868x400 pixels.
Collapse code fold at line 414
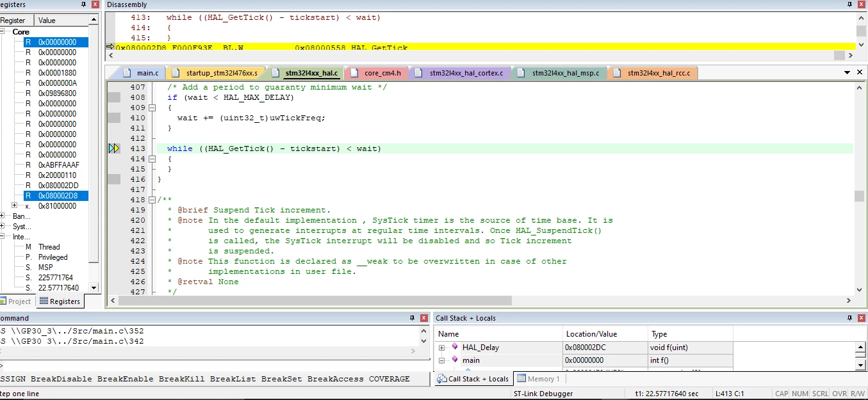(152, 159)
